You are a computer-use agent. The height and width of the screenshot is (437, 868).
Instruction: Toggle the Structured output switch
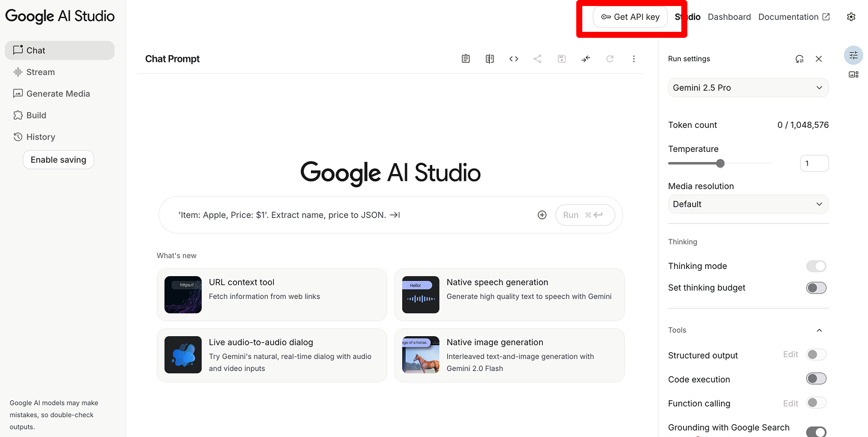pos(816,355)
